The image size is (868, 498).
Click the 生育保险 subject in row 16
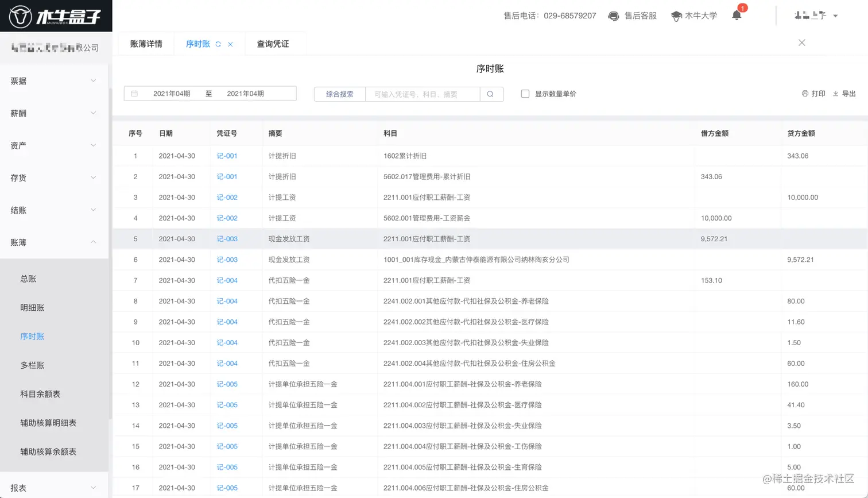pyautogui.click(x=463, y=467)
